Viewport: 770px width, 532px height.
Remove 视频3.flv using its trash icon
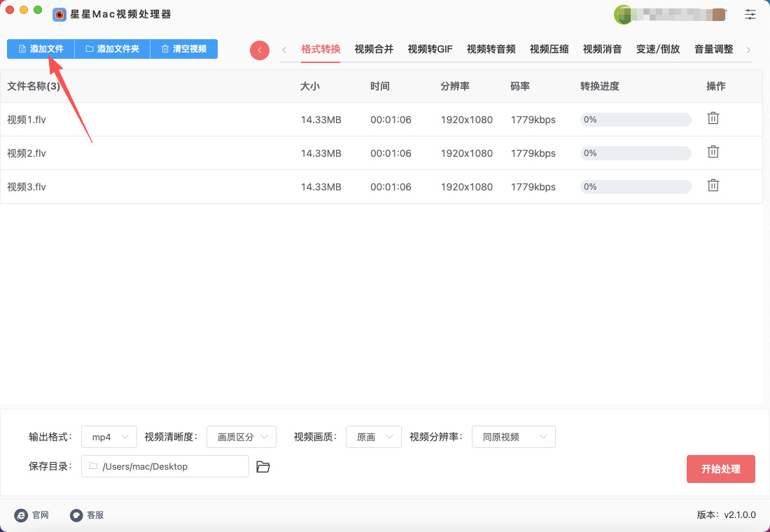pyautogui.click(x=713, y=185)
